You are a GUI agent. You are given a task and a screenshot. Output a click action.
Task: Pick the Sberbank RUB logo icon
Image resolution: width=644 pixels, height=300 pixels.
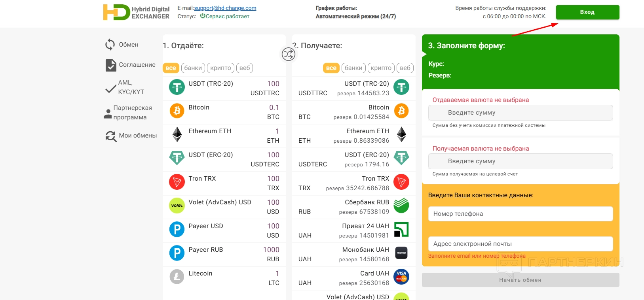401,206
